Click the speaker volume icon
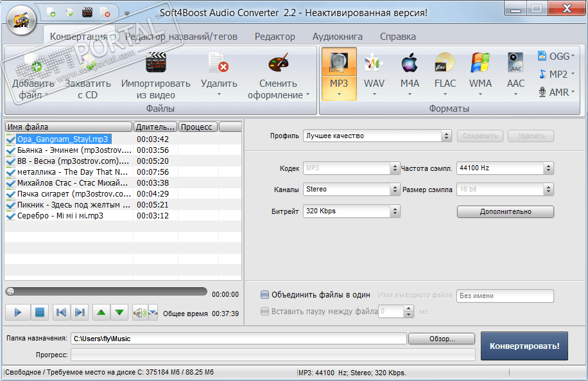Screen dimensions: 588x381 (140, 312)
